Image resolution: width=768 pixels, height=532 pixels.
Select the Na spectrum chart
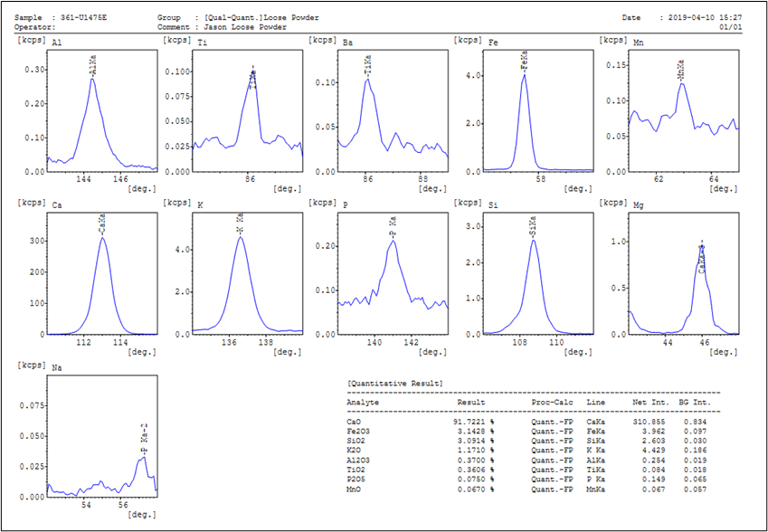coord(101,436)
